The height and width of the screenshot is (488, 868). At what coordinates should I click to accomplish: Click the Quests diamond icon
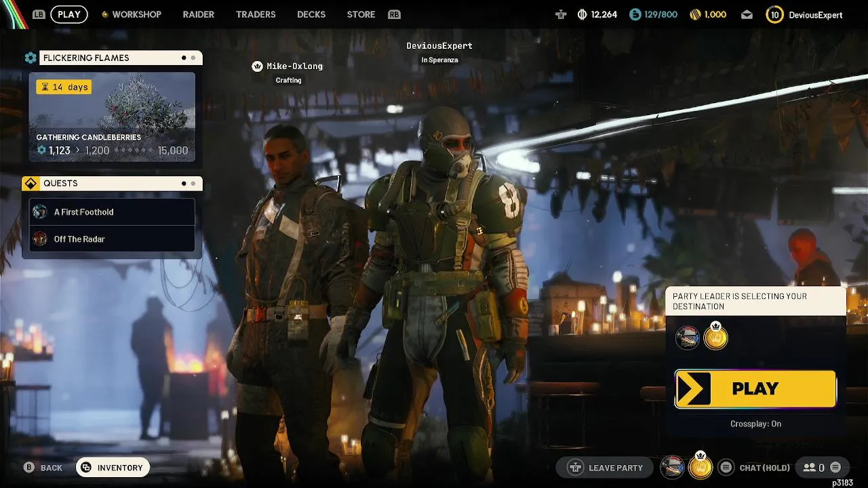pyautogui.click(x=31, y=184)
